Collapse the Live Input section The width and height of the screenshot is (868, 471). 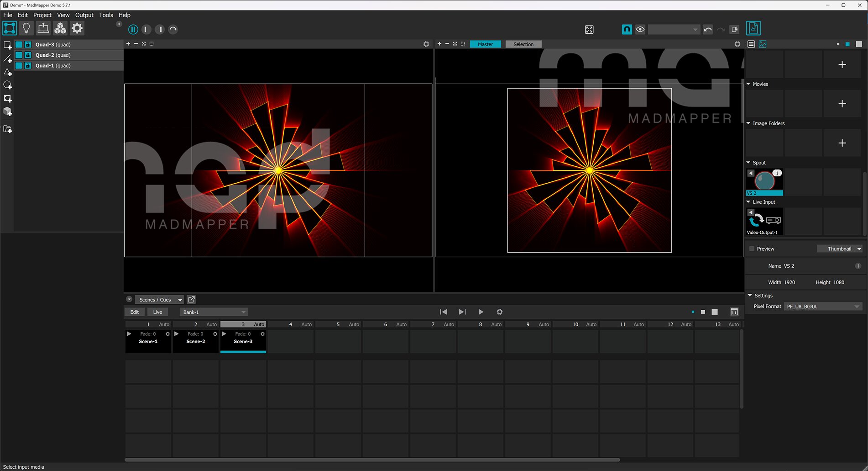[748, 202]
